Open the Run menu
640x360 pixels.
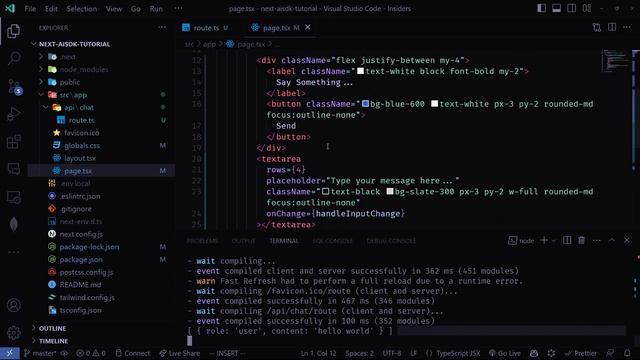156,9
